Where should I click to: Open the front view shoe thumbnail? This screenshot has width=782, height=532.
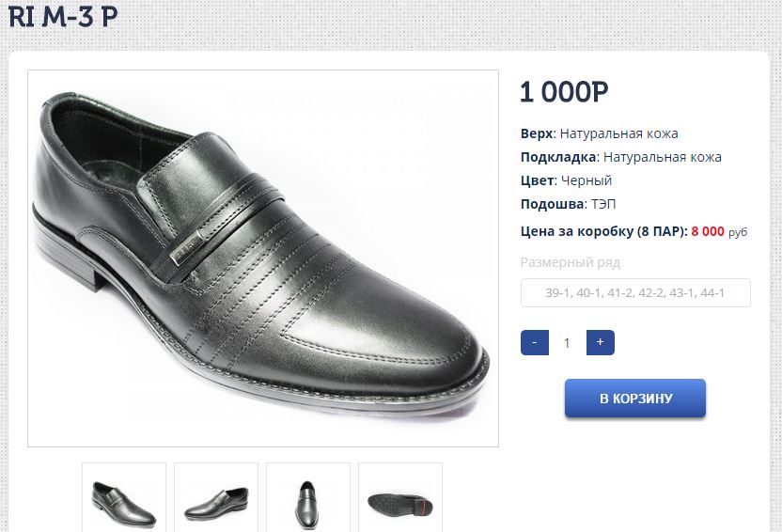[308, 496]
